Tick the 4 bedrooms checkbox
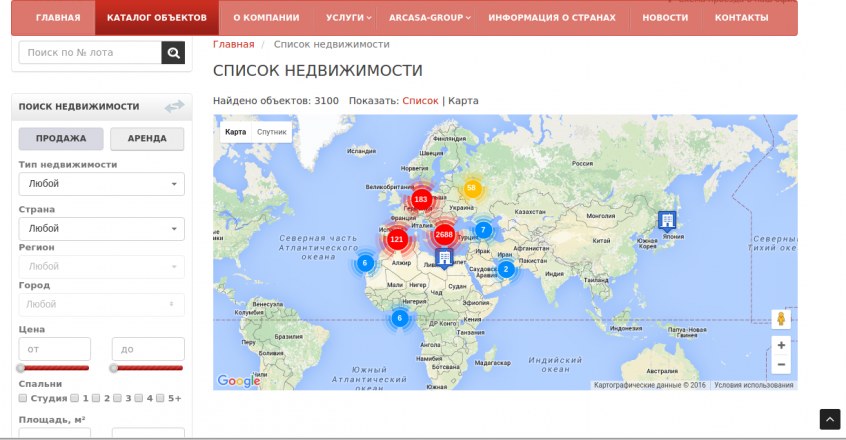846x440 pixels. [x=139, y=398]
